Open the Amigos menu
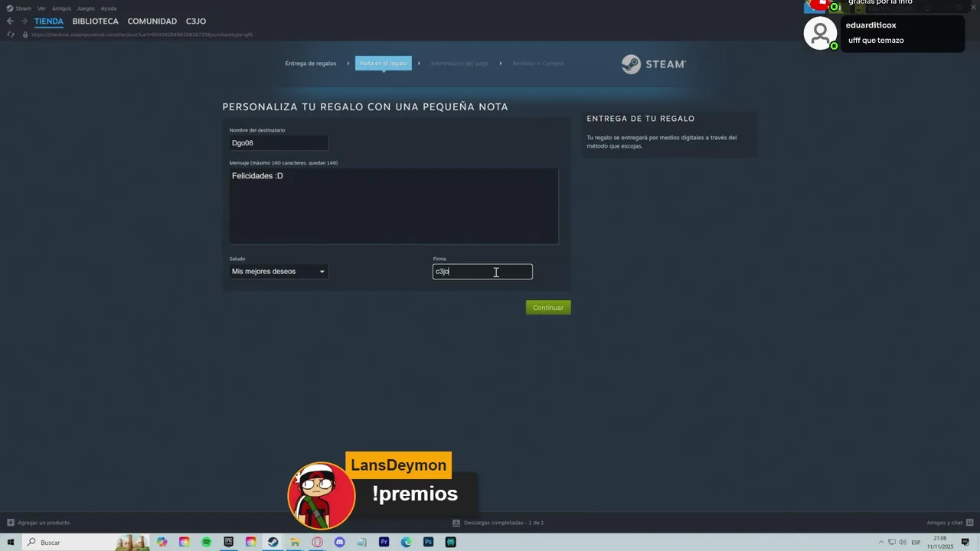Image resolution: width=980 pixels, height=551 pixels. (x=61, y=8)
